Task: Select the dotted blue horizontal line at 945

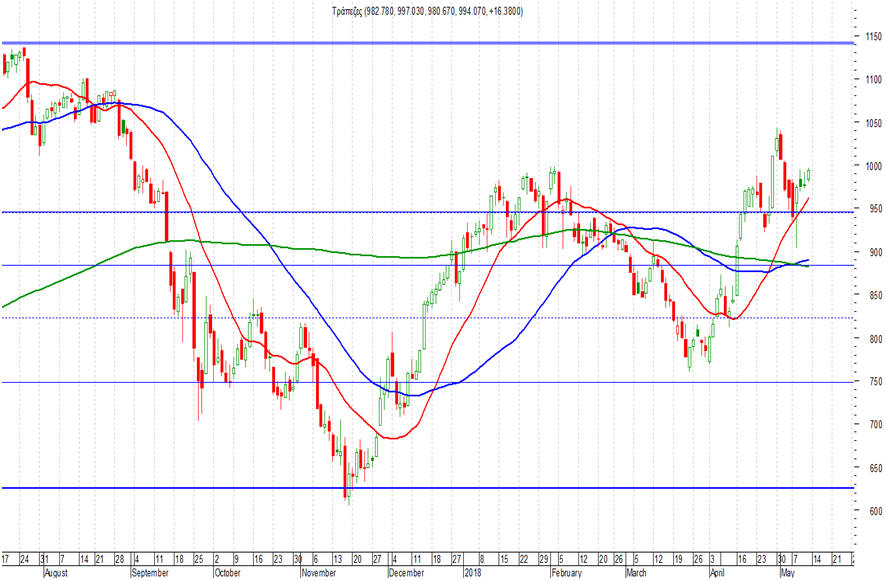Action: coord(428,212)
